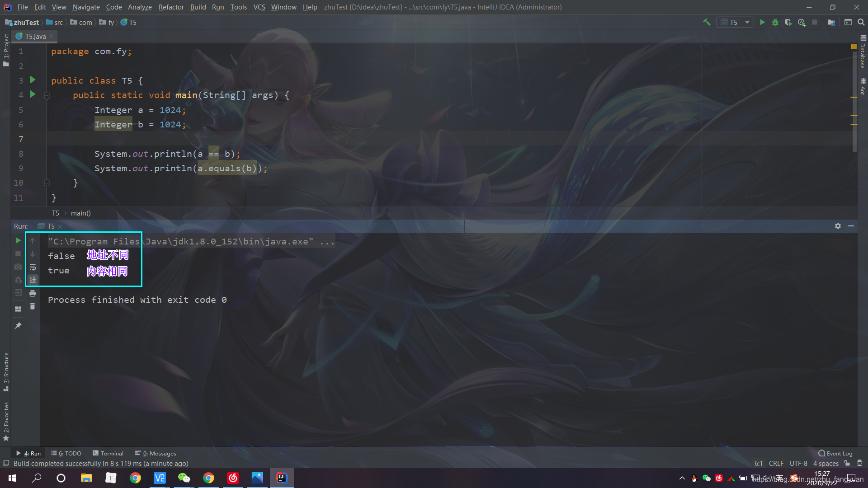Open the Refactor menu

[x=171, y=7]
